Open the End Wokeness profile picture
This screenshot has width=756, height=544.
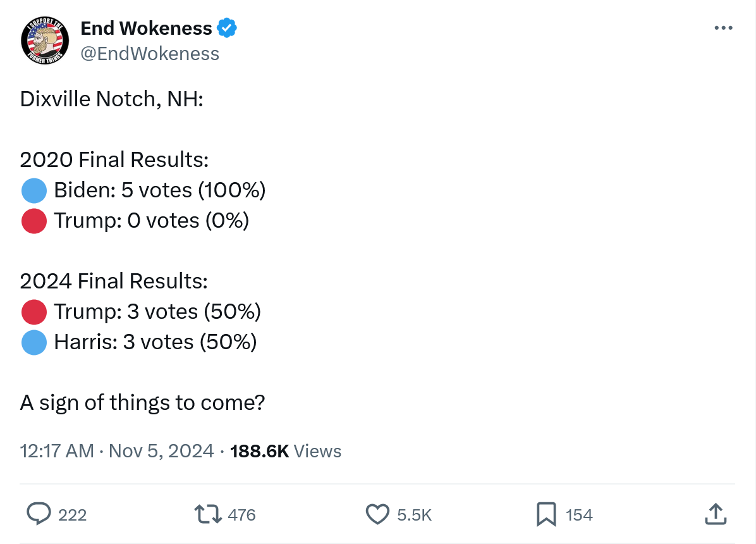click(x=44, y=40)
